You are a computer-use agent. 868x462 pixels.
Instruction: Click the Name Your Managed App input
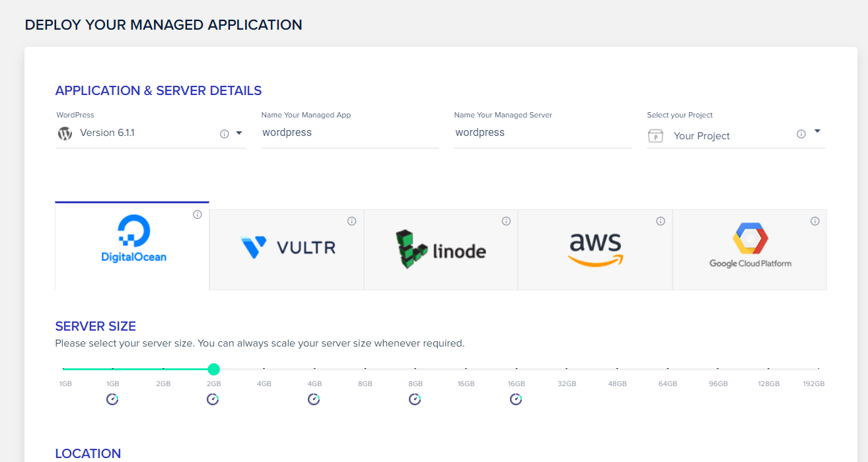click(350, 133)
